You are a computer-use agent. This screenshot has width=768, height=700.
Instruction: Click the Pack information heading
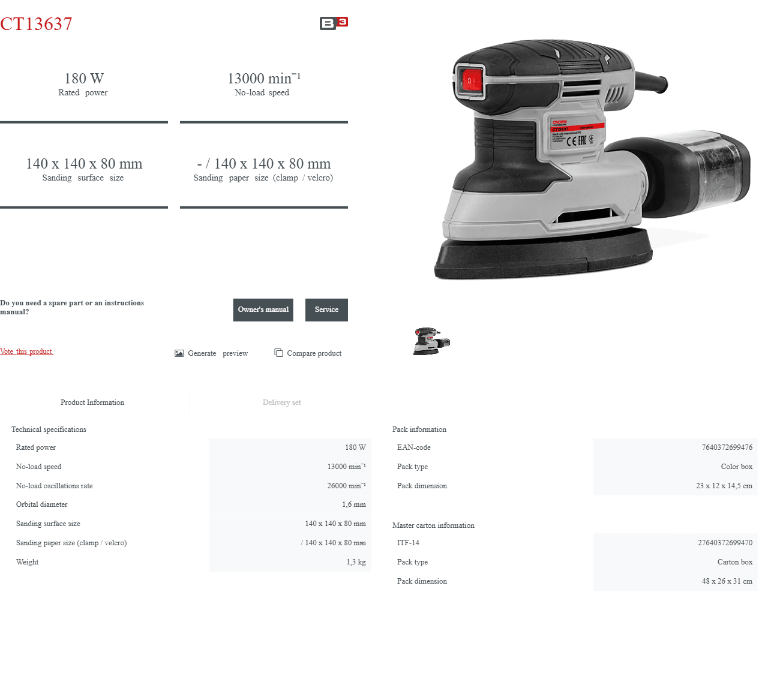click(x=419, y=429)
